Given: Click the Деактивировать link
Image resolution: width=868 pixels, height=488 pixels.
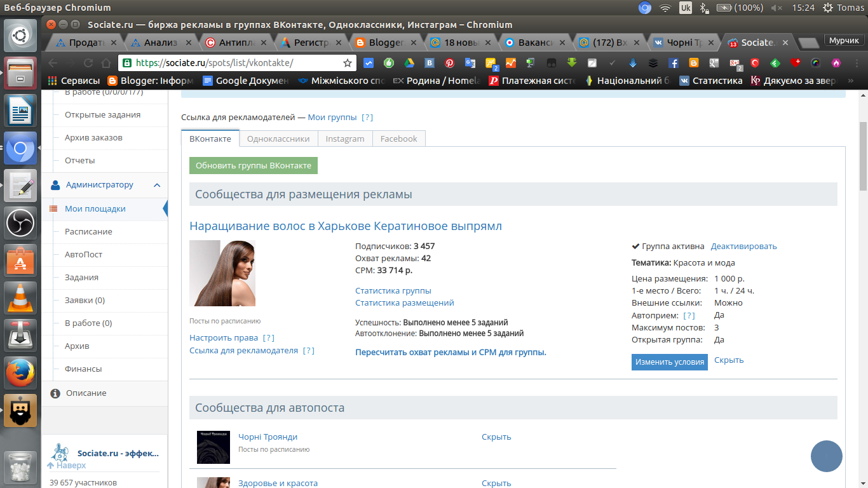Looking at the screenshot, I should [x=743, y=246].
